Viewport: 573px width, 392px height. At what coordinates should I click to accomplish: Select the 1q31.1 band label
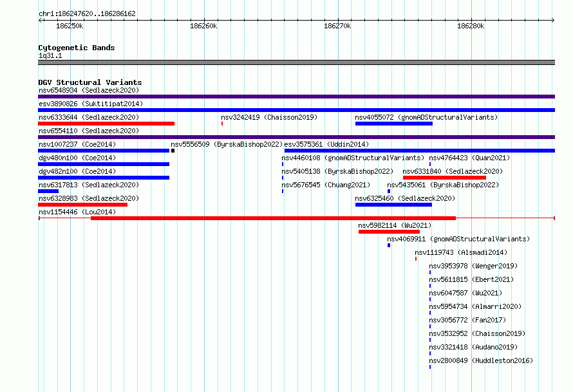pyautogui.click(x=50, y=55)
